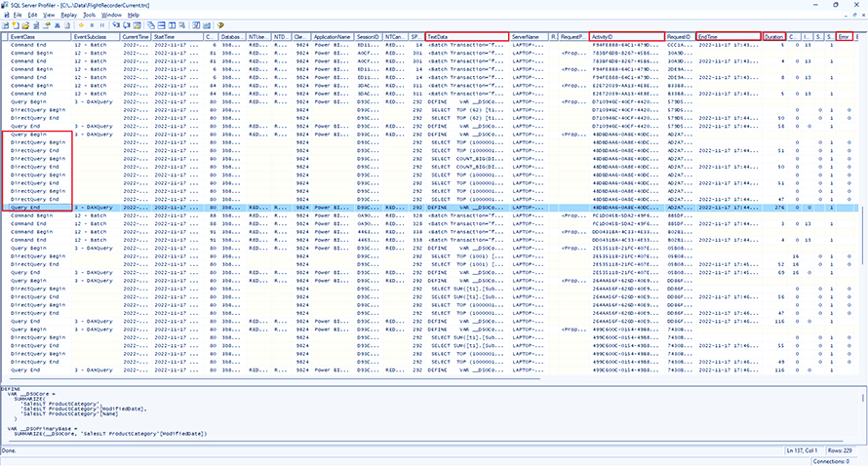This screenshot has height=466, width=868.
Task: Open trace Properties from the toolbar
Action: pos(48,25)
